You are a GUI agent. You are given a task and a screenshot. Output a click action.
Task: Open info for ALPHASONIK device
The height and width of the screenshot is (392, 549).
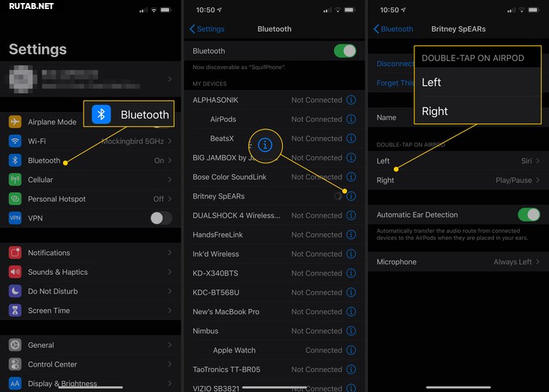350,100
